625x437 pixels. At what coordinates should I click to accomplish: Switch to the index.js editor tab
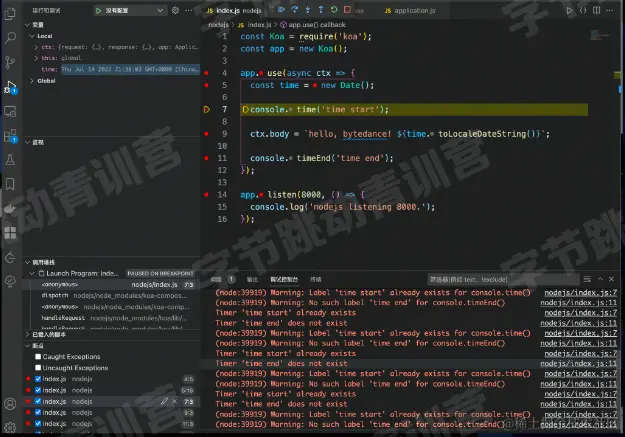(x=233, y=11)
